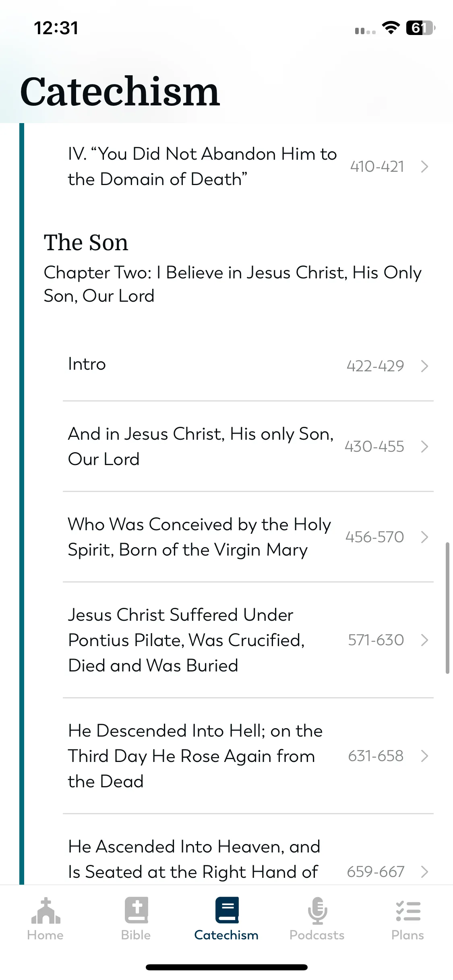The width and height of the screenshot is (453, 980).
Task: Open the Plans checklist icon
Action: (x=408, y=911)
